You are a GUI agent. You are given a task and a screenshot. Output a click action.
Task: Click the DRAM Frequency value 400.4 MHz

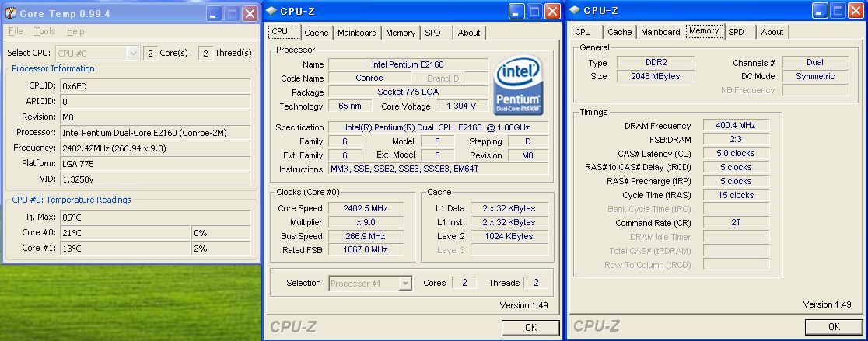pos(736,126)
